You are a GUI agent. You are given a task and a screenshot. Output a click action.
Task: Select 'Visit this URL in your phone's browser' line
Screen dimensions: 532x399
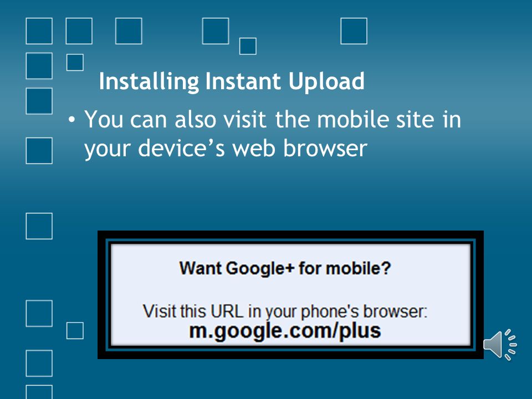point(285,311)
